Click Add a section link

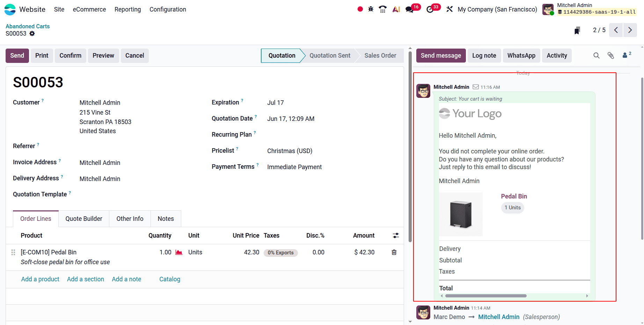86,279
